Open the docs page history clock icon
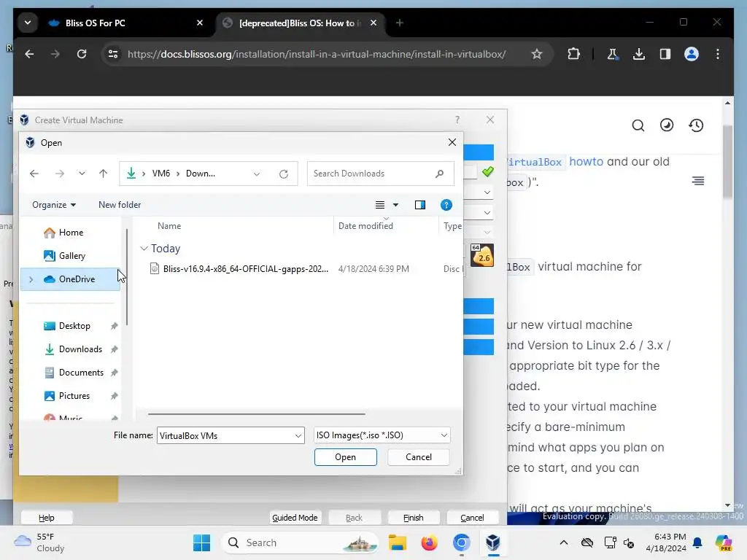 coord(696,125)
